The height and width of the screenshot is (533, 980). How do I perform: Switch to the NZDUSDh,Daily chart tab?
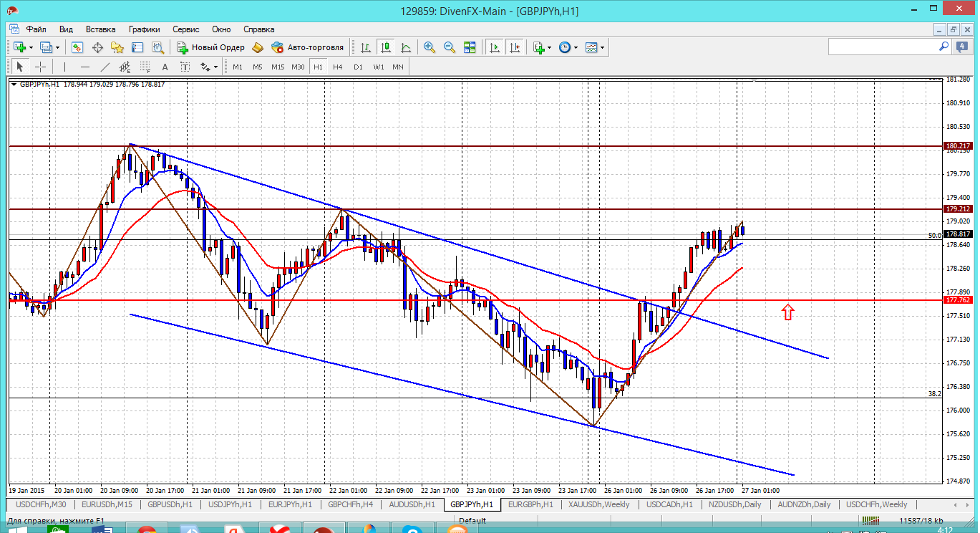[735, 504]
